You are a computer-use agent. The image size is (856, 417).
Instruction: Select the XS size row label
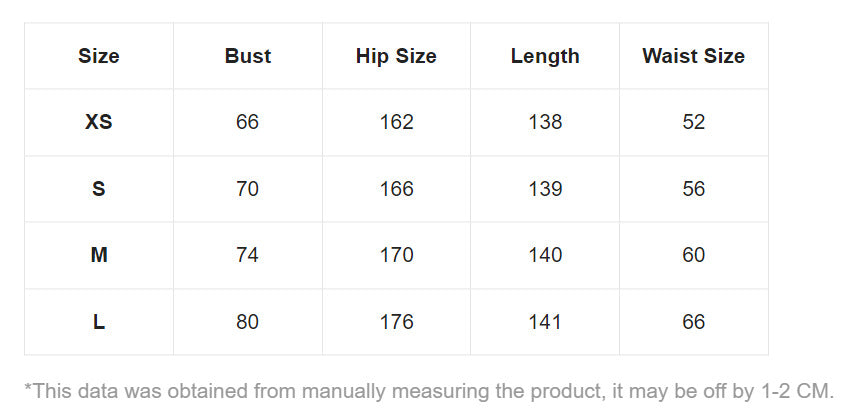click(98, 122)
